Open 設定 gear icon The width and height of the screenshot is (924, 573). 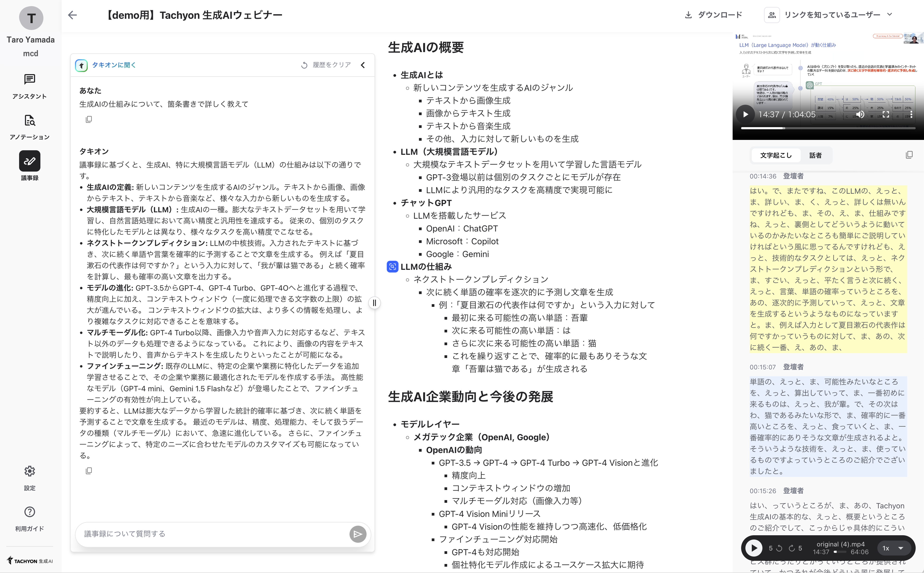[x=29, y=471]
